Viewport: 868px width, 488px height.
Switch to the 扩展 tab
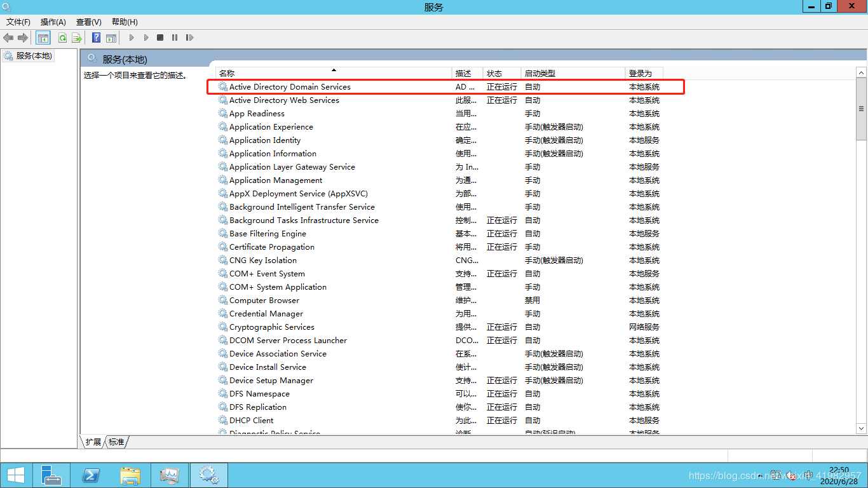click(93, 442)
